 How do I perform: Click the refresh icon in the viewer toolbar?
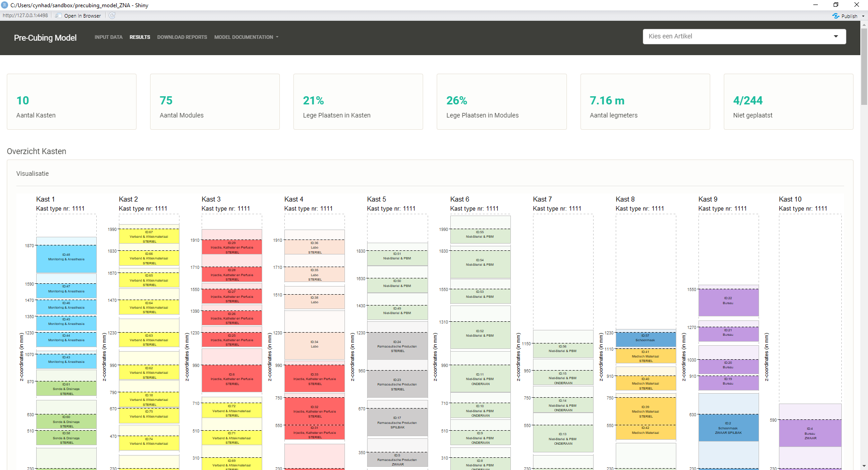point(112,15)
